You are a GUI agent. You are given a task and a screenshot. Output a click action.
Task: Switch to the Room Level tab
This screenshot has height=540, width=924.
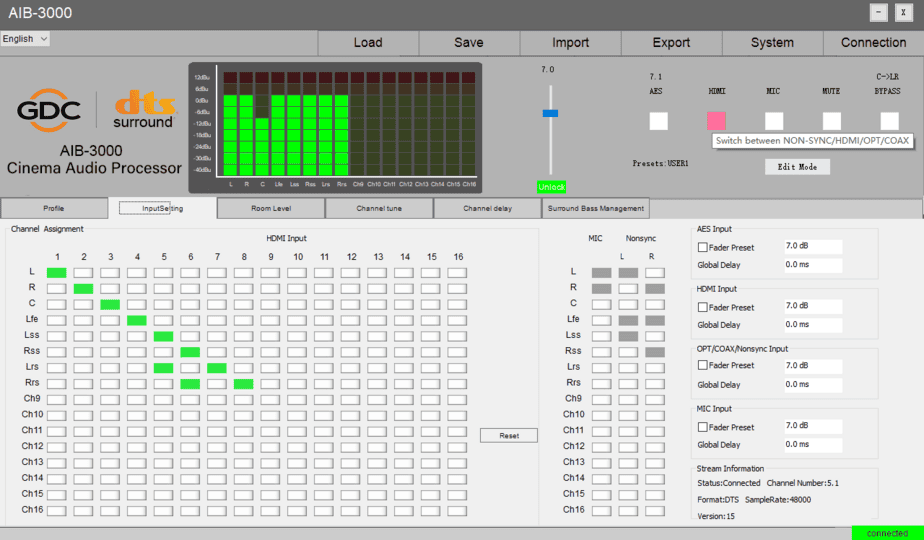tap(271, 208)
